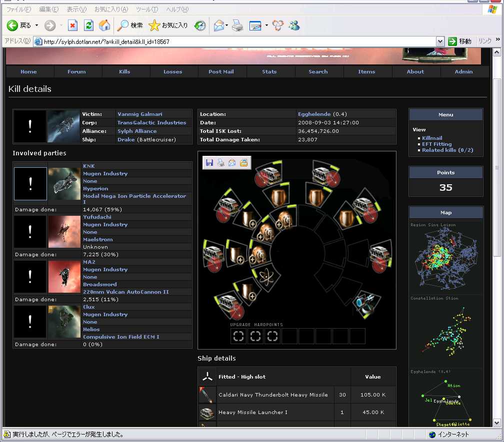The width and height of the screenshot is (504, 442).
Task: Open the Egghelende location link
Action: coord(314,114)
